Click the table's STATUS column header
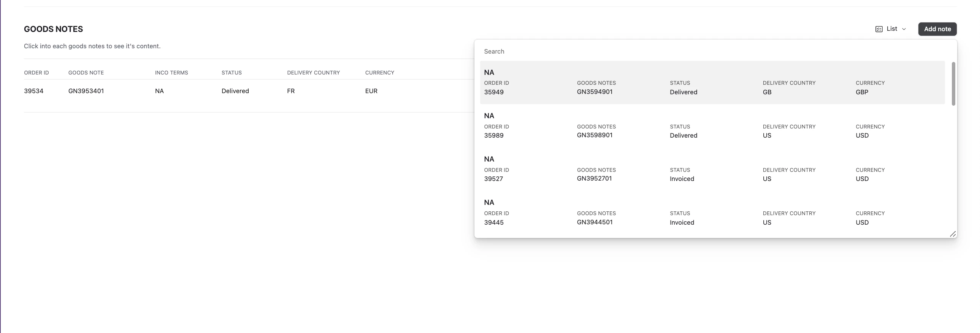 click(x=231, y=73)
